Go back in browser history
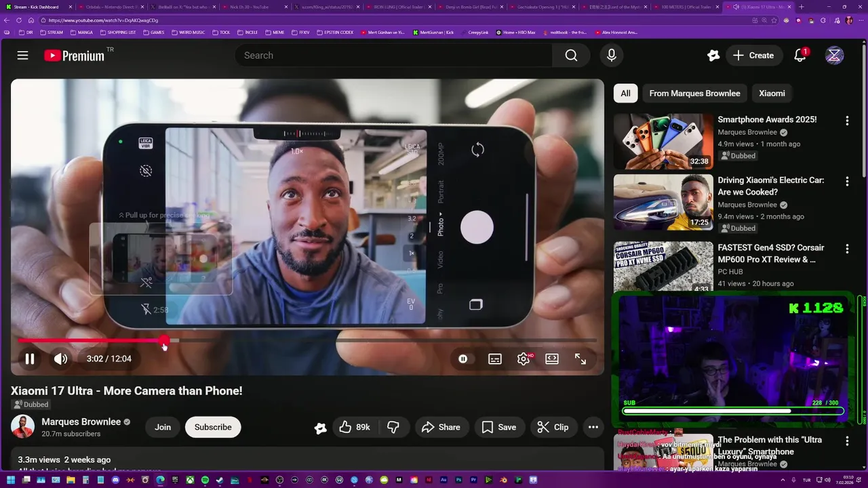Screen dimensions: 868x488 pyautogui.click(x=7, y=20)
